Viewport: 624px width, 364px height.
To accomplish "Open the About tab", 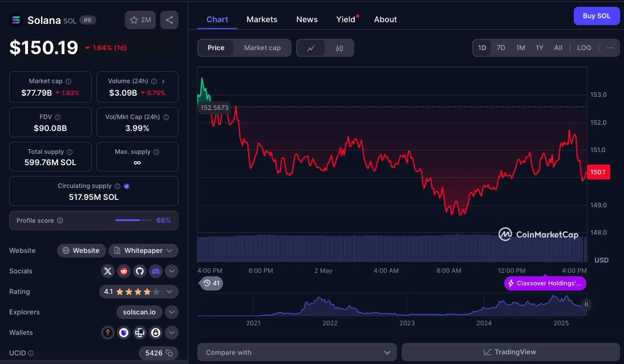I will (x=385, y=19).
